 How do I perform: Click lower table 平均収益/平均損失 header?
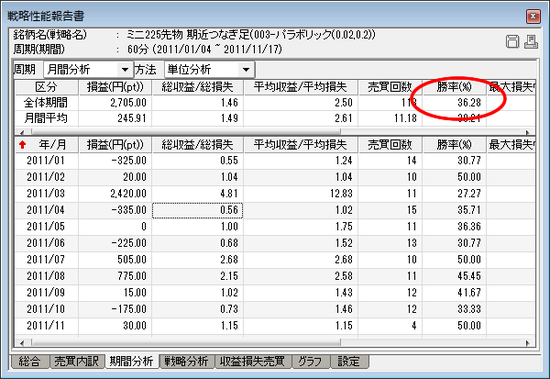pos(301,145)
